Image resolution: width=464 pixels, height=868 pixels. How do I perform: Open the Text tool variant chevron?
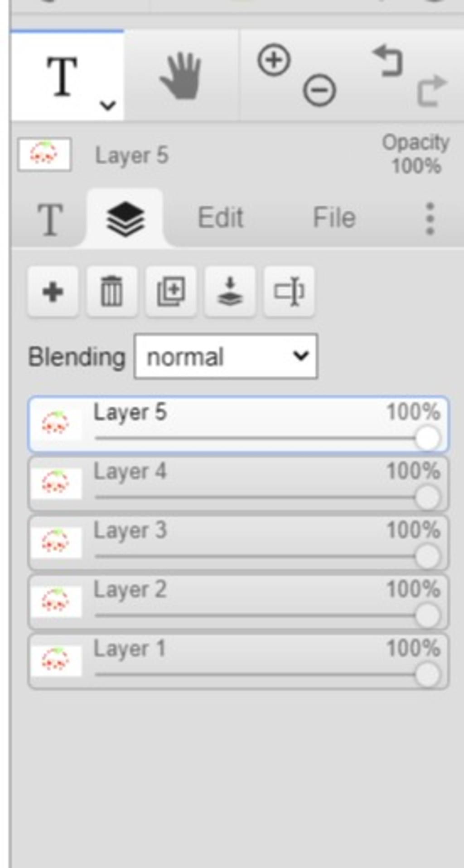click(108, 106)
